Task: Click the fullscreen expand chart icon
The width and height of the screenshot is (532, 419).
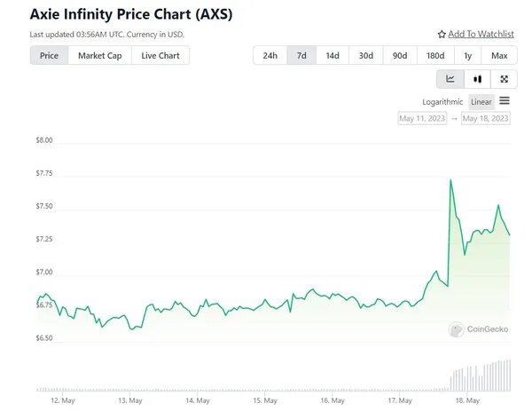Action: (x=505, y=79)
